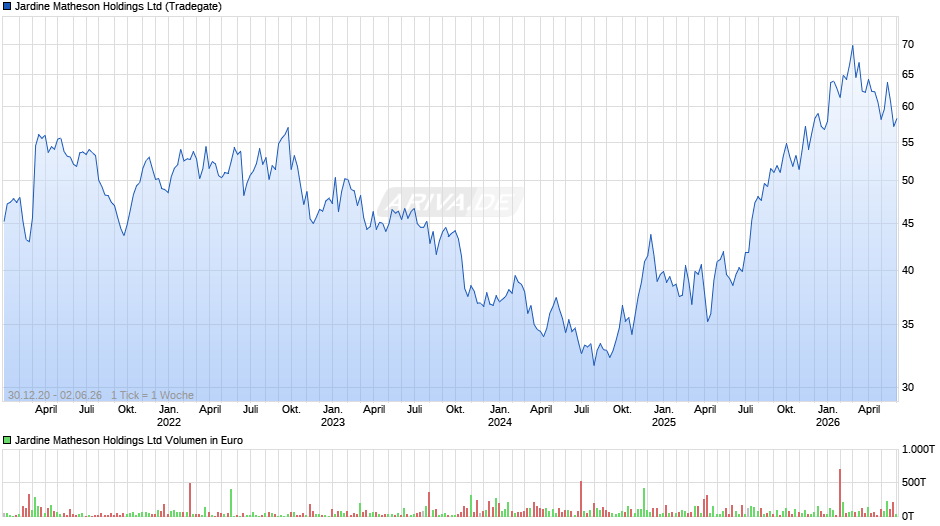Click the price axis value 50

click(x=908, y=181)
